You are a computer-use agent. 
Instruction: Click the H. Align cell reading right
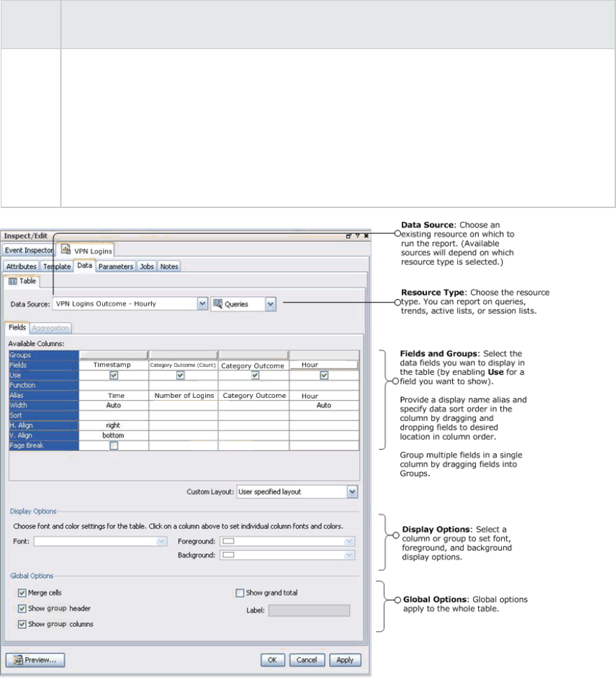tap(113, 425)
